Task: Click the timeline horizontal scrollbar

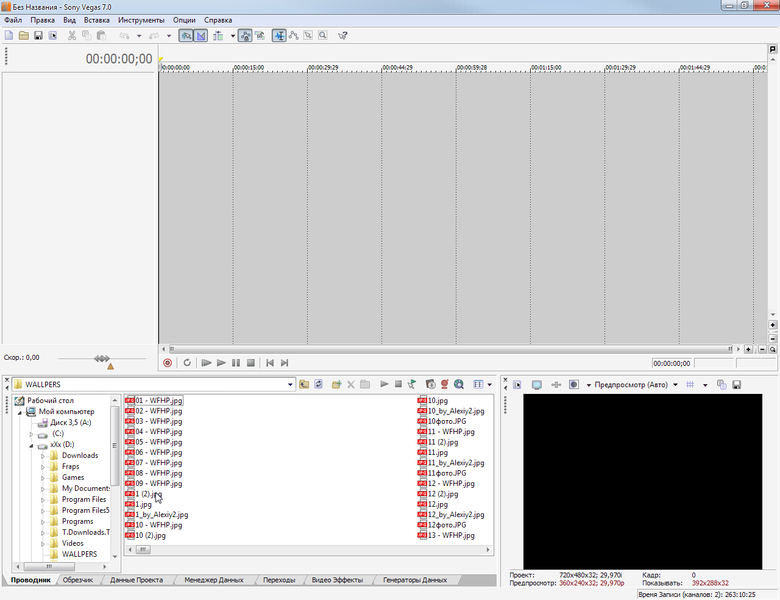Action: click(451, 349)
